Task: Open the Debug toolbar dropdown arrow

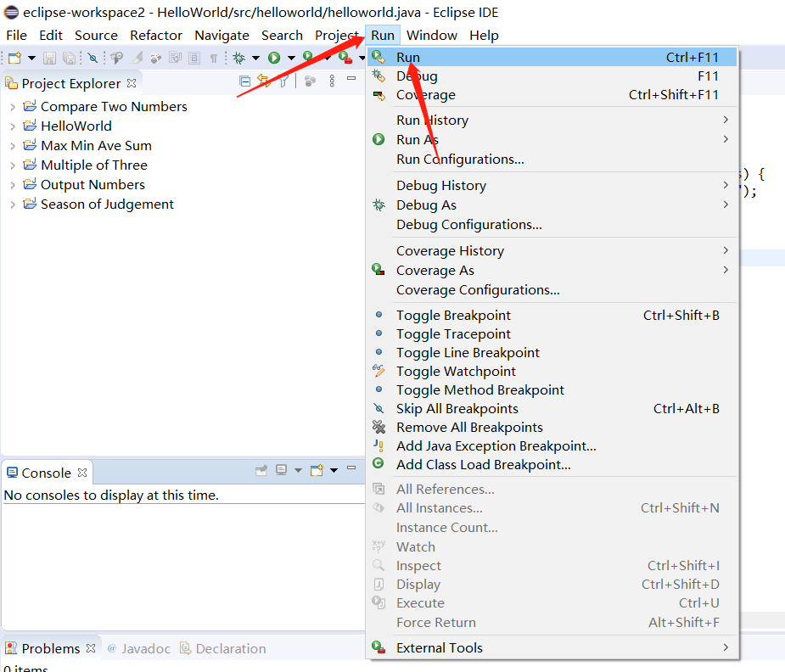Action: pos(255,58)
